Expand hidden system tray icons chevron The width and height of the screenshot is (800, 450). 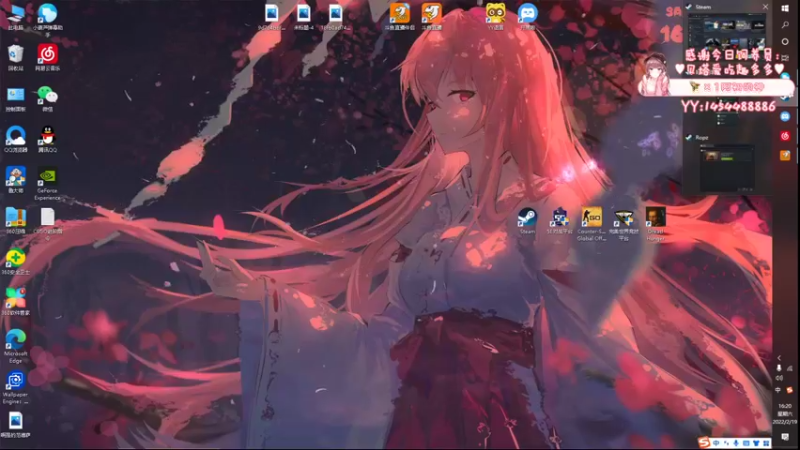pyautogui.click(x=779, y=358)
